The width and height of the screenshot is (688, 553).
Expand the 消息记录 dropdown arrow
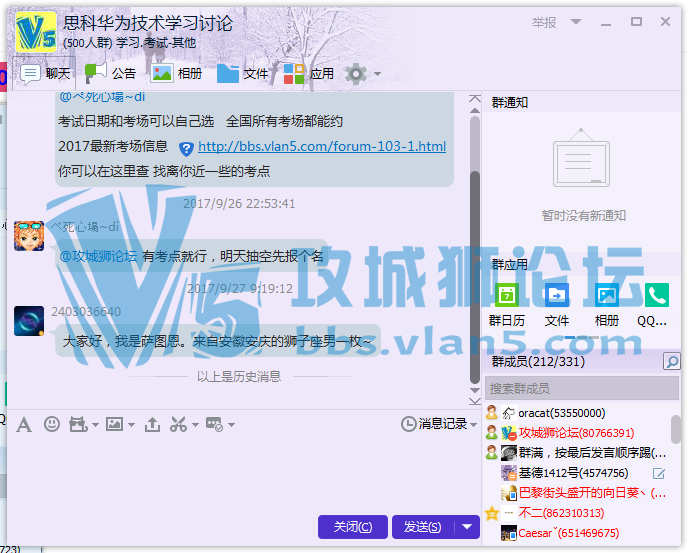(x=473, y=424)
